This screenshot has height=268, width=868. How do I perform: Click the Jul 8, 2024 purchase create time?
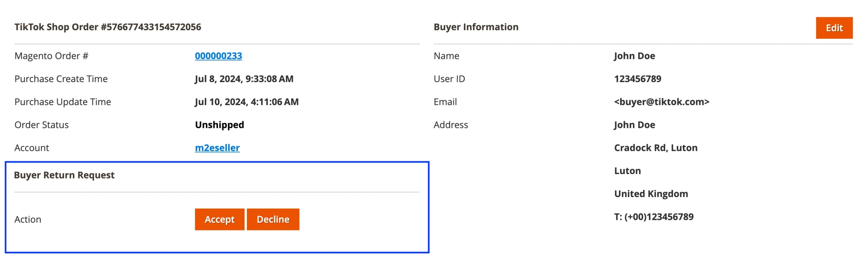(244, 79)
